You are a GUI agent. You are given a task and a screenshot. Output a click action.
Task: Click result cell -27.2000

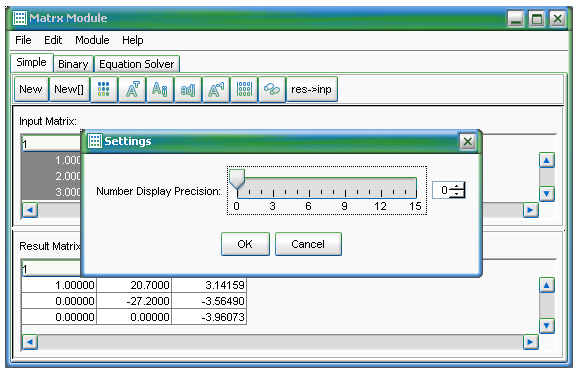click(134, 301)
